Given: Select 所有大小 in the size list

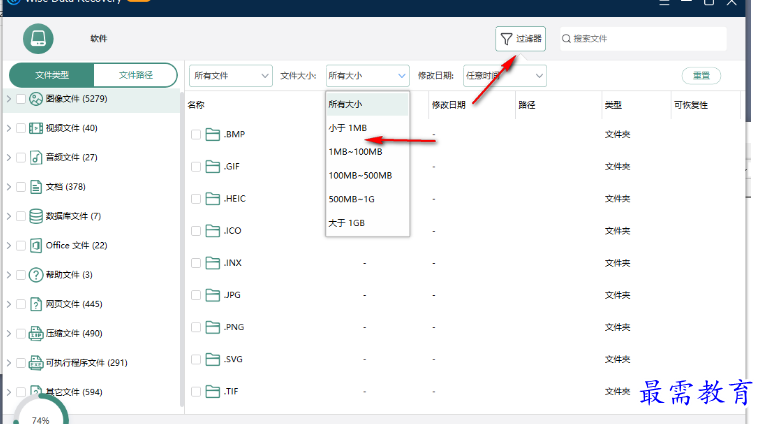Looking at the screenshot, I should pyautogui.click(x=367, y=104).
